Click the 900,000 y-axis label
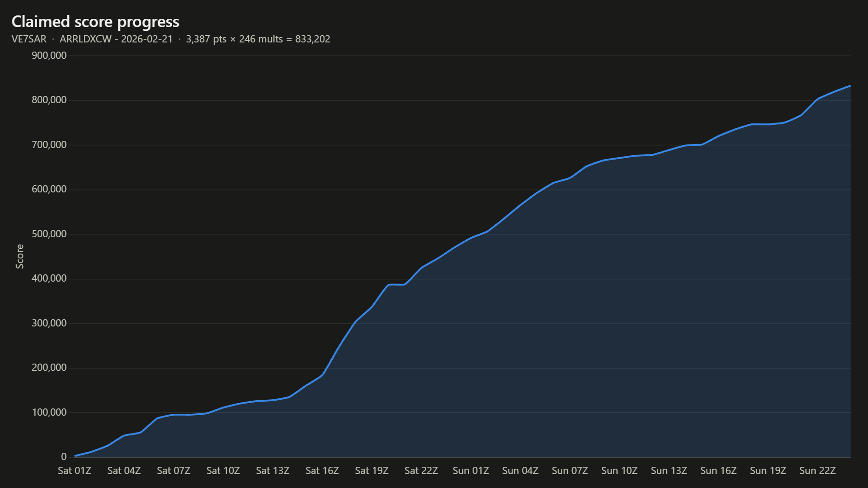The width and height of the screenshot is (868, 488). pyautogui.click(x=49, y=55)
